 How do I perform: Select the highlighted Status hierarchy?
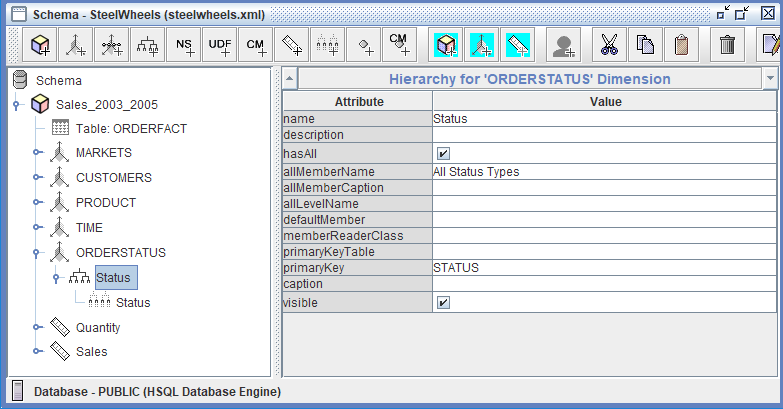116,278
